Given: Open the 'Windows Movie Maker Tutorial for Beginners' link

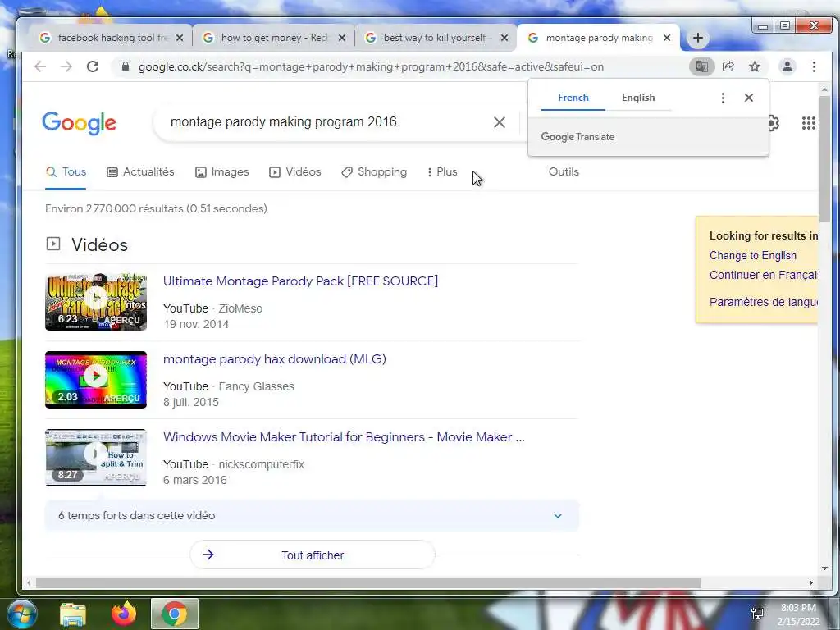Looking at the screenshot, I should [344, 437].
